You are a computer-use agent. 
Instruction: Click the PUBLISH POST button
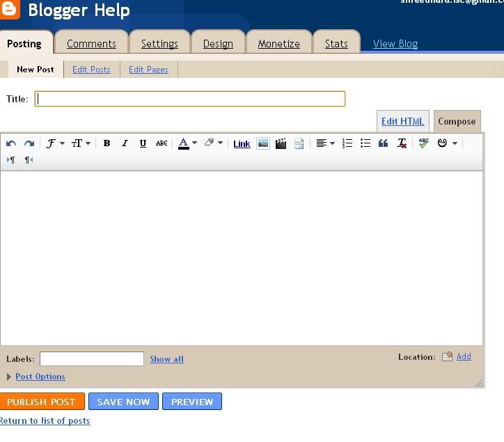(x=42, y=402)
